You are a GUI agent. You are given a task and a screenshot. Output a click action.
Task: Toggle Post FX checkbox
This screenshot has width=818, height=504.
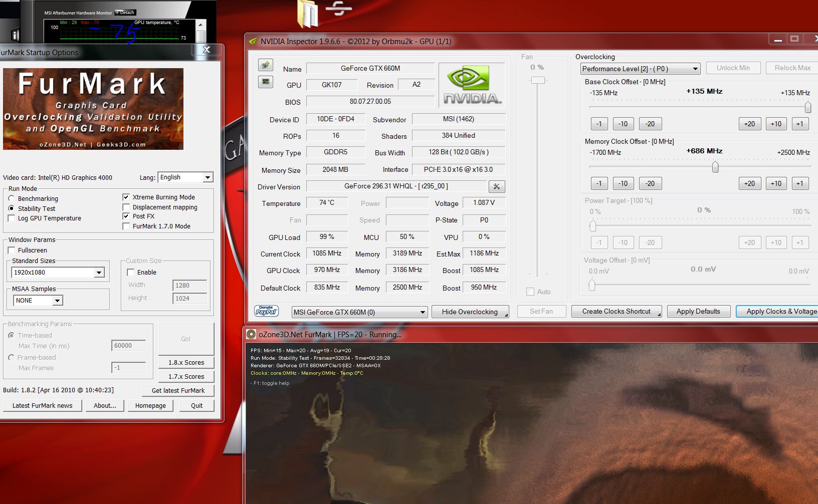click(126, 216)
